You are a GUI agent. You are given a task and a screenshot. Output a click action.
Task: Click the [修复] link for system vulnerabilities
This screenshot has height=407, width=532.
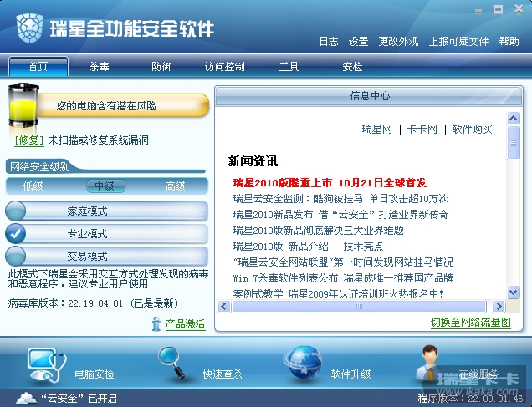coord(29,140)
